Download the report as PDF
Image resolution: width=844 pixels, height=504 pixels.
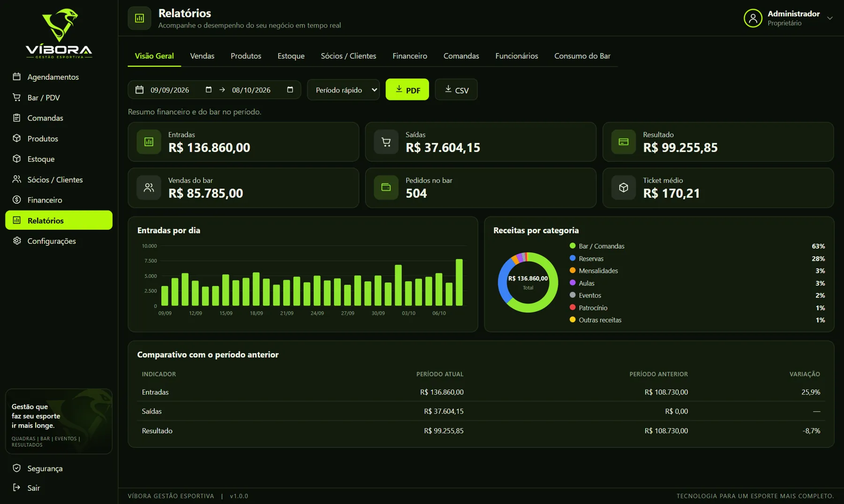tap(407, 90)
